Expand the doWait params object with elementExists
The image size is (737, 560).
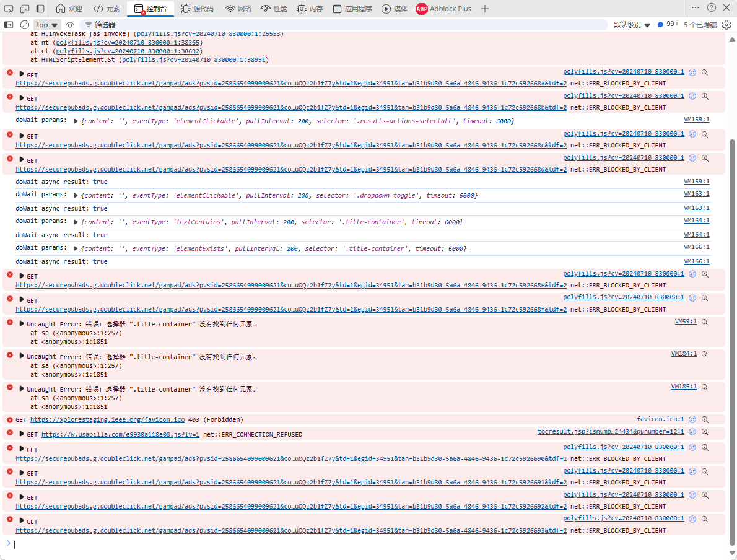(x=76, y=248)
